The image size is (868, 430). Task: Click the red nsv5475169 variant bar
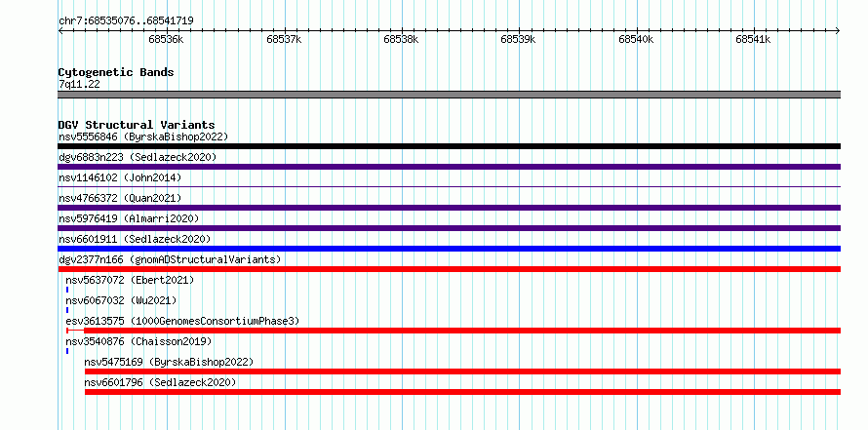pyautogui.click(x=462, y=371)
